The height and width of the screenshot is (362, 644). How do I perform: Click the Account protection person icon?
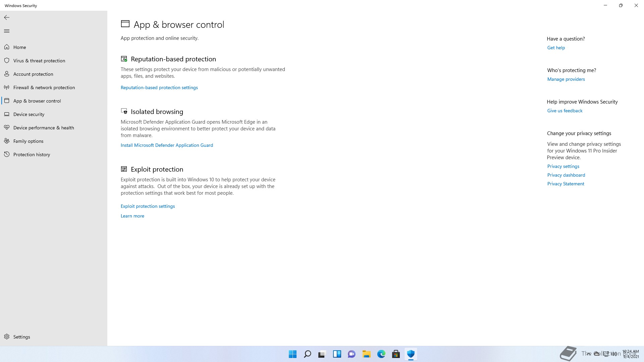point(7,74)
